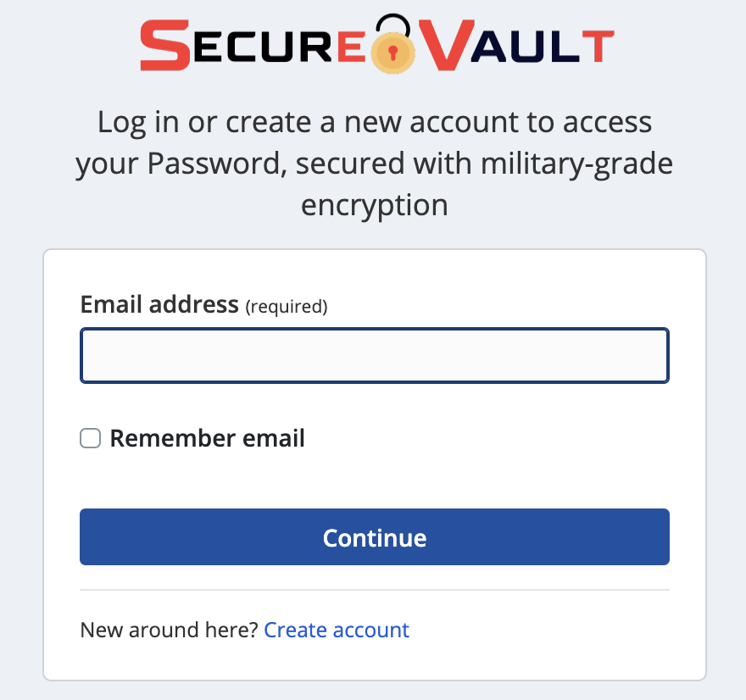
Task: Click the divider line below Continue
Action: pos(375,590)
